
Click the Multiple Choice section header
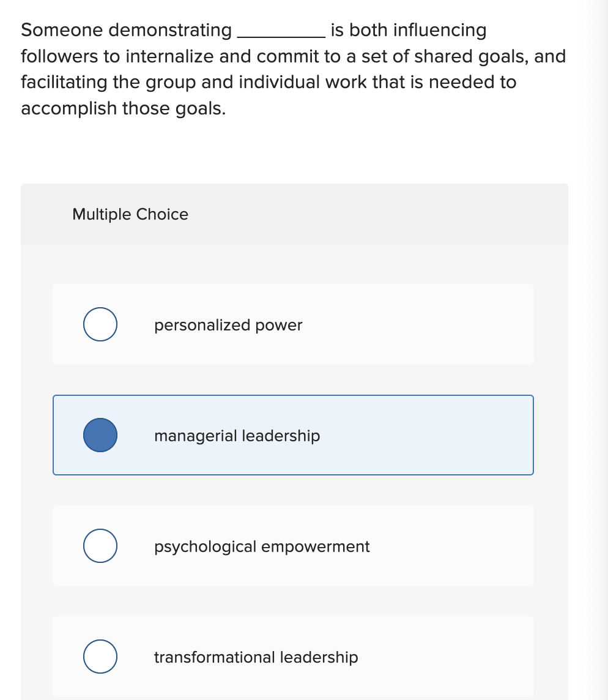pyautogui.click(x=130, y=214)
